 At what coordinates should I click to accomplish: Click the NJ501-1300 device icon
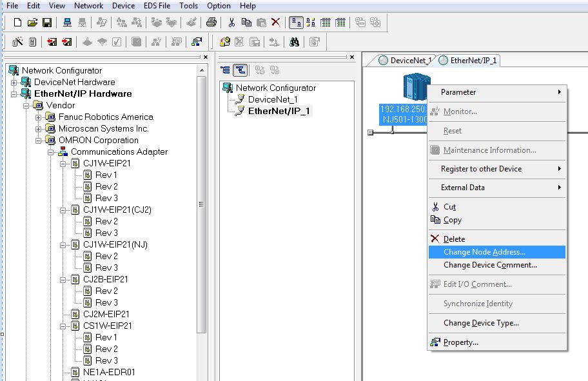click(x=415, y=87)
